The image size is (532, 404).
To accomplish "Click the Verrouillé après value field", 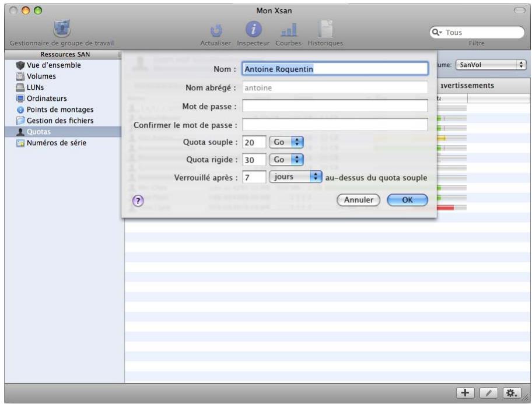I will 254,177.
